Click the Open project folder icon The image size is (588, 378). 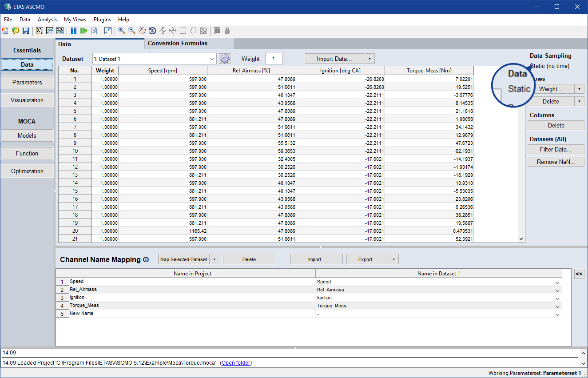click(x=16, y=31)
